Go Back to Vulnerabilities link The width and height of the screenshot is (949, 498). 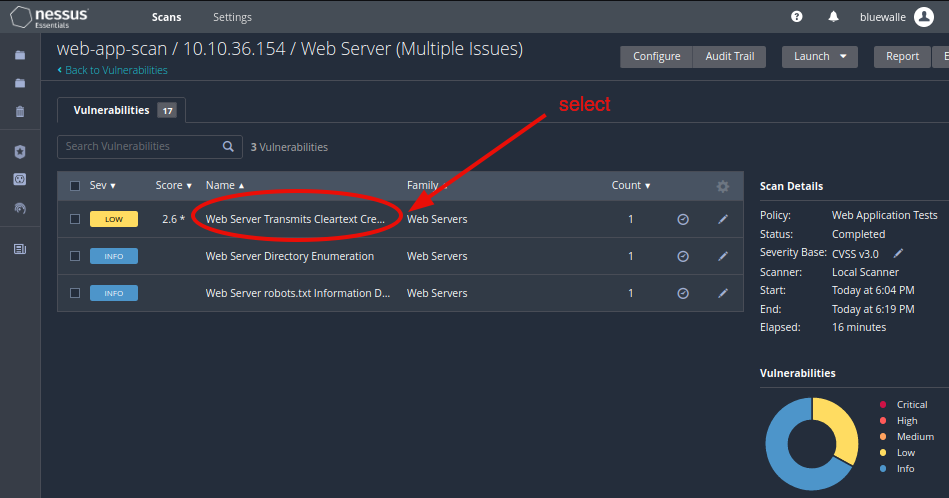pyautogui.click(x=113, y=70)
